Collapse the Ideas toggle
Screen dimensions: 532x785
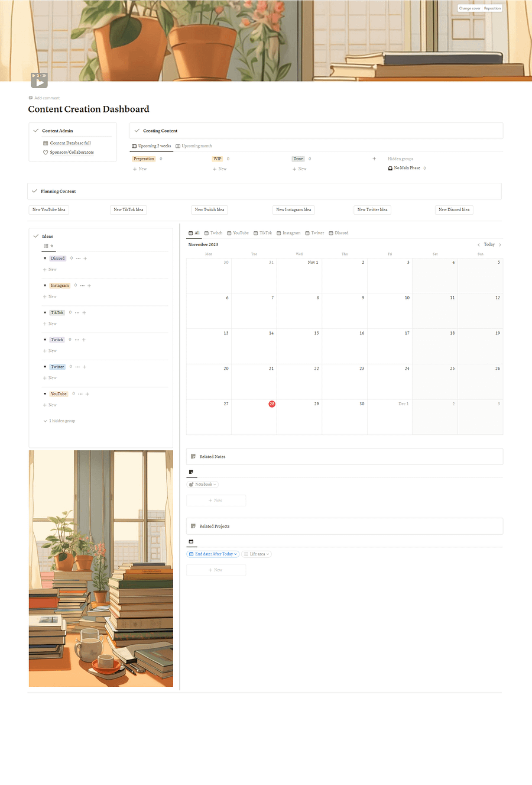(x=36, y=236)
